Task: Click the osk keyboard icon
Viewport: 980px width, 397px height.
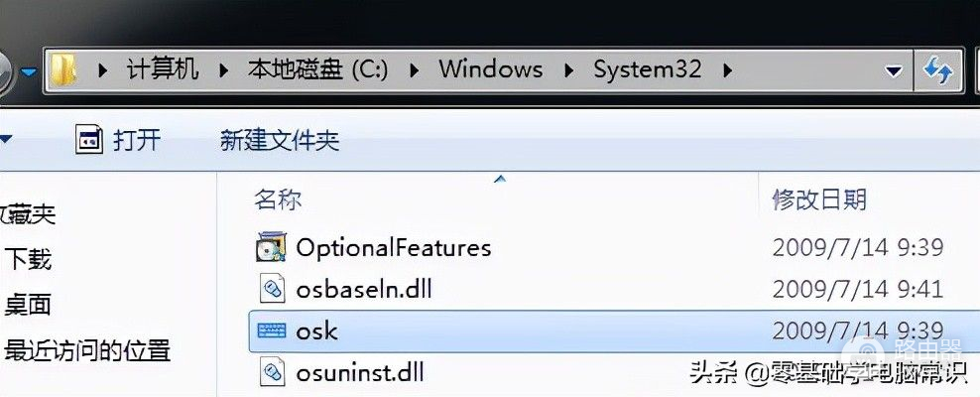Action: pyautogui.click(x=271, y=331)
